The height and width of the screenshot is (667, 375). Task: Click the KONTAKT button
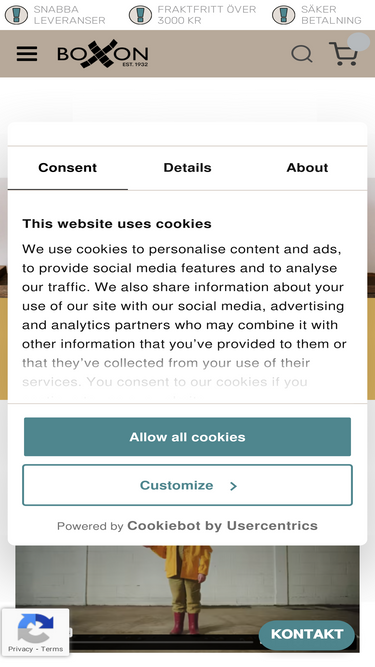point(307,634)
